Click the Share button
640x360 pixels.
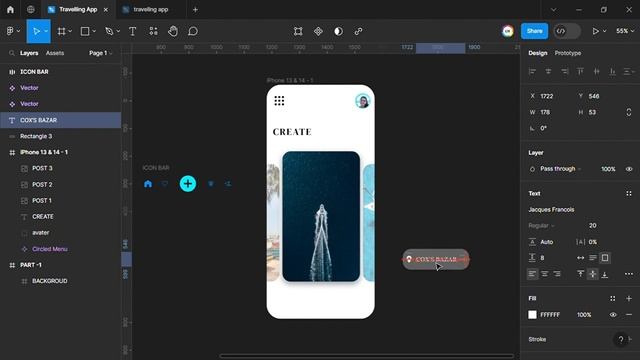(534, 31)
